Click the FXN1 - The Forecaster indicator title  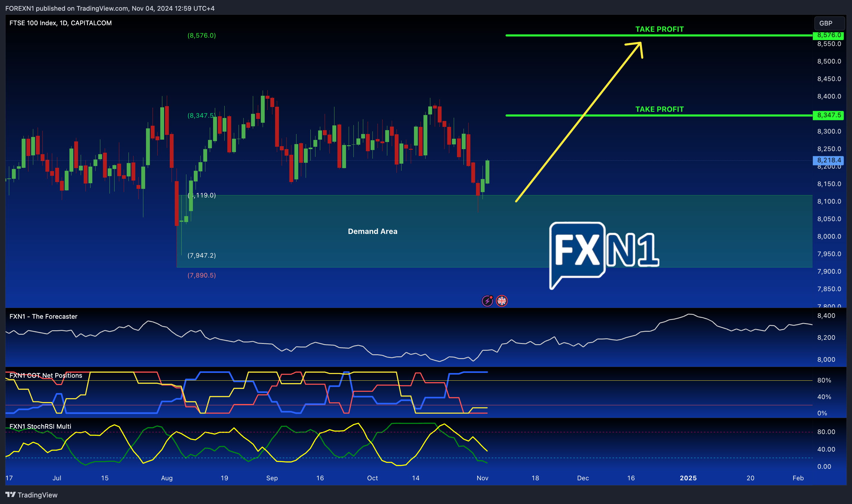click(x=43, y=317)
